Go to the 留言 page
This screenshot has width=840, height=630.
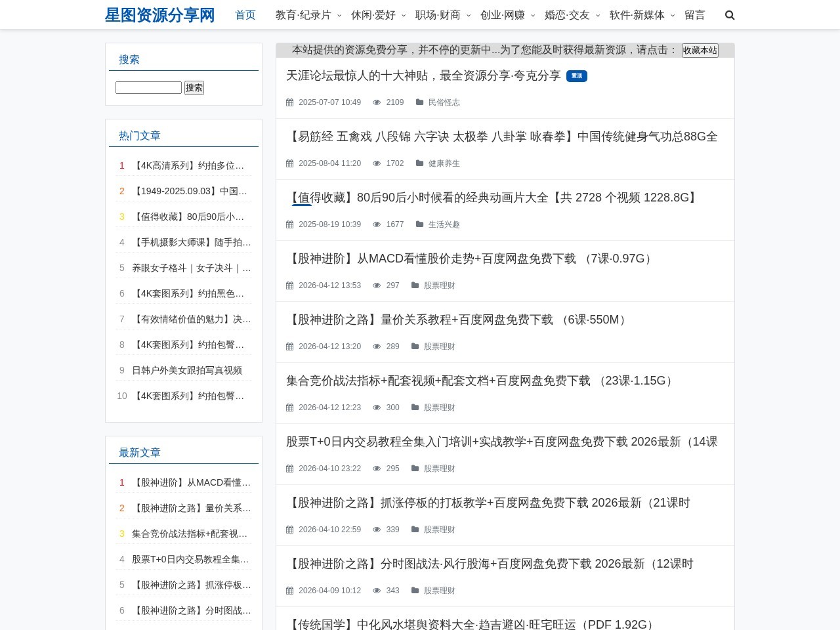coord(695,15)
